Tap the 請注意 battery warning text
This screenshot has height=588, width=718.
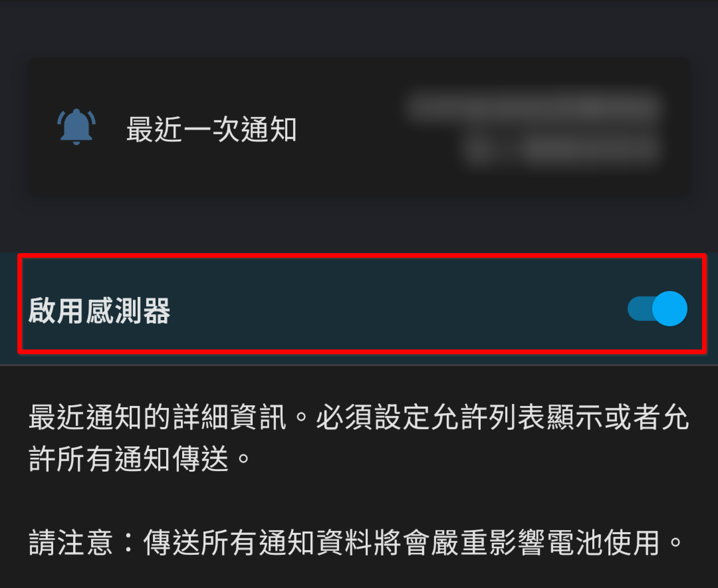pyautogui.click(x=355, y=542)
